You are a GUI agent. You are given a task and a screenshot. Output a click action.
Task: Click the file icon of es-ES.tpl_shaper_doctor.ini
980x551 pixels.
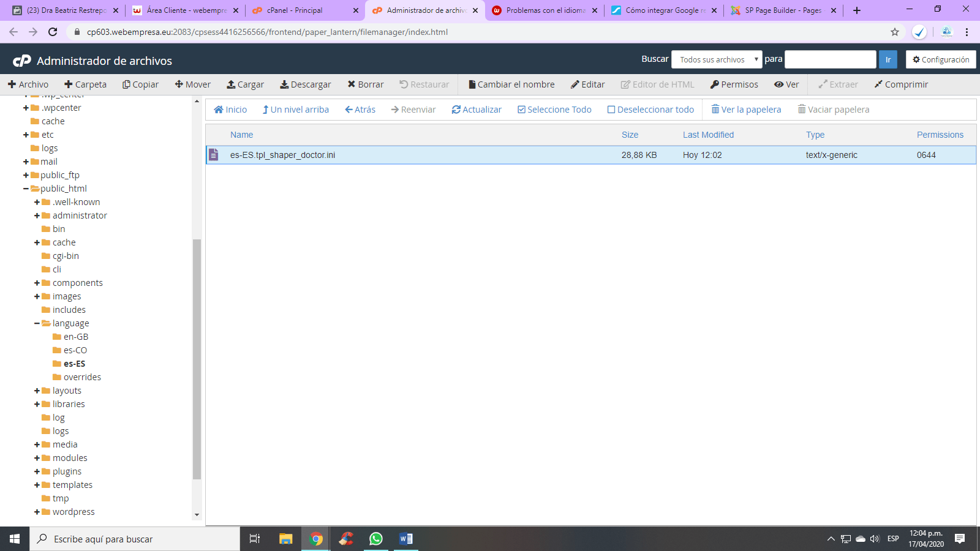213,155
